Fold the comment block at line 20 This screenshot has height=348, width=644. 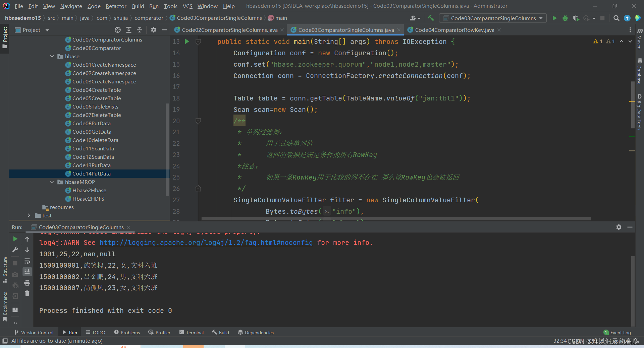point(198,121)
